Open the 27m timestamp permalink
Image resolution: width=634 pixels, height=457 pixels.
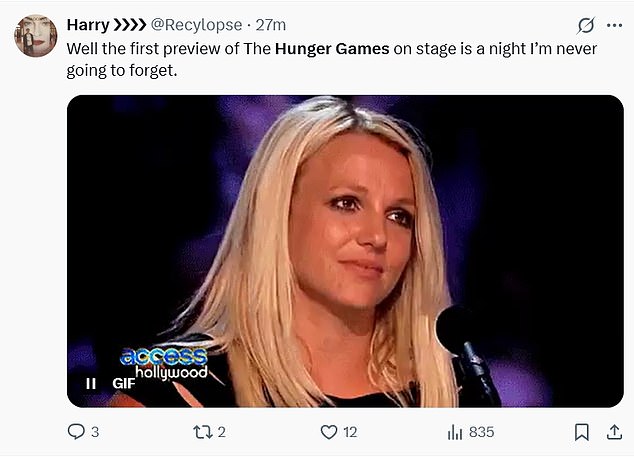pyautogui.click(x=271, y=24)
